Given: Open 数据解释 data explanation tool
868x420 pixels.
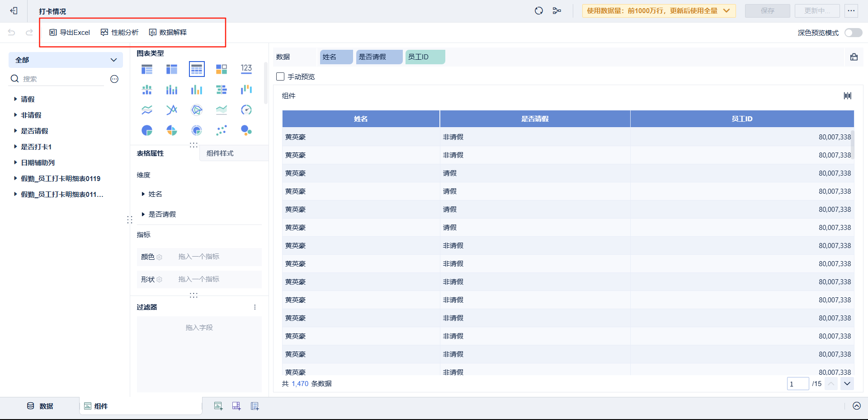Looking at the screenshot, I should click(x=168, y=33).
